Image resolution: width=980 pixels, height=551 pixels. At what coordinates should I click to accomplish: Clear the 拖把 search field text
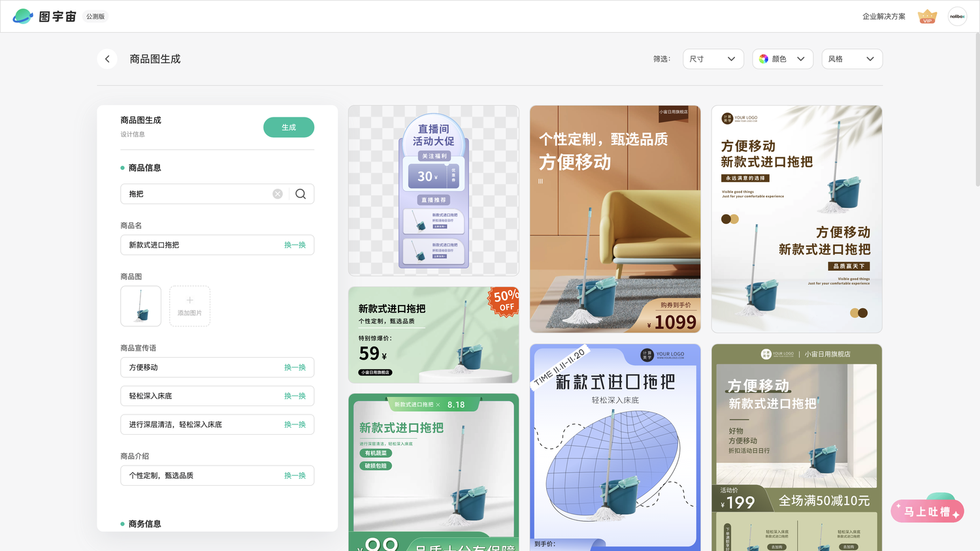(278, 194)
